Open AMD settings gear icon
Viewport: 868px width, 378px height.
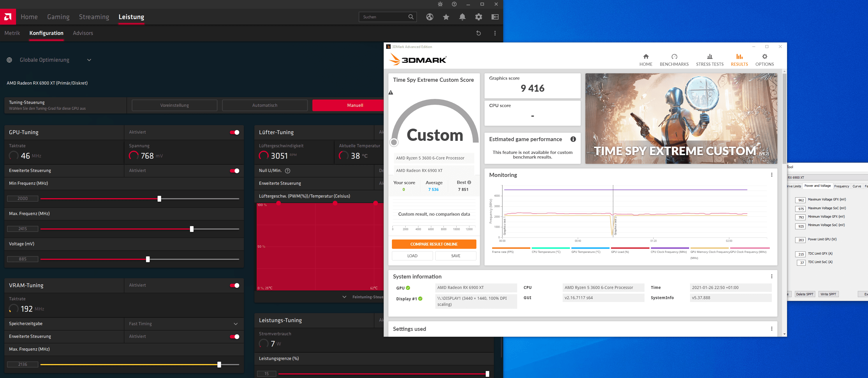(x=478, y=17)
